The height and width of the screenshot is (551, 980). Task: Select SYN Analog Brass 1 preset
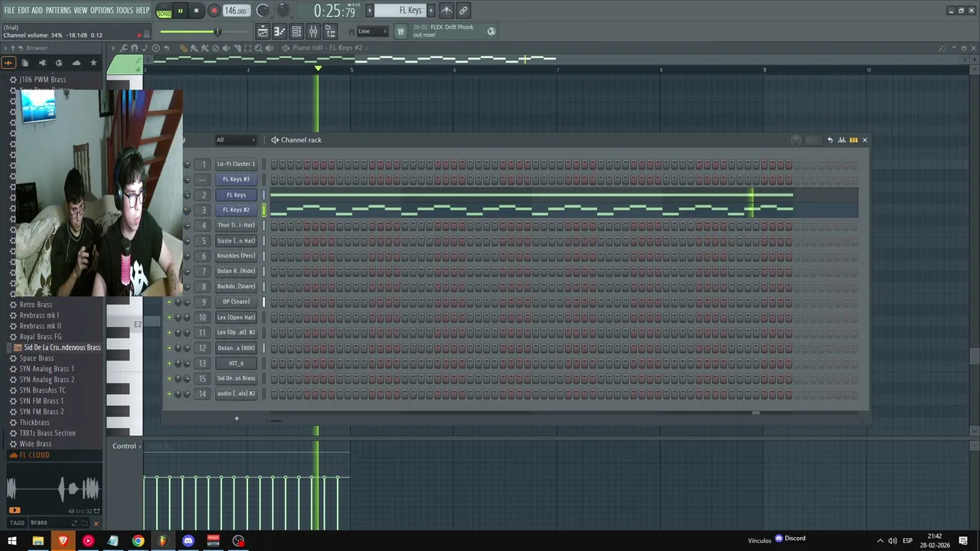click(47, 369)
